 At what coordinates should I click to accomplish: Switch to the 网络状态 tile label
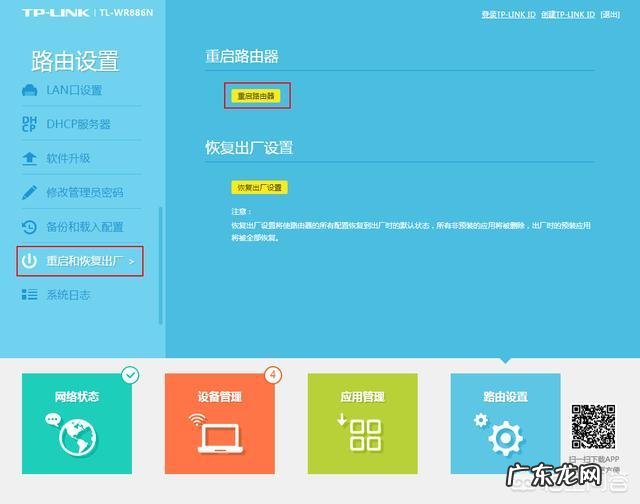pyautogui.click(x=77, y=396)
